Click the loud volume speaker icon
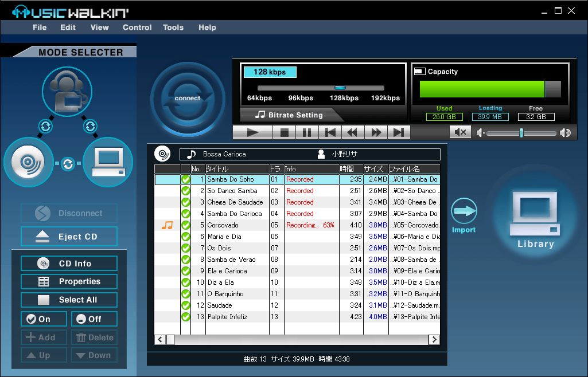The height and width of the screenshot is (377, 588). click(565, 132)
